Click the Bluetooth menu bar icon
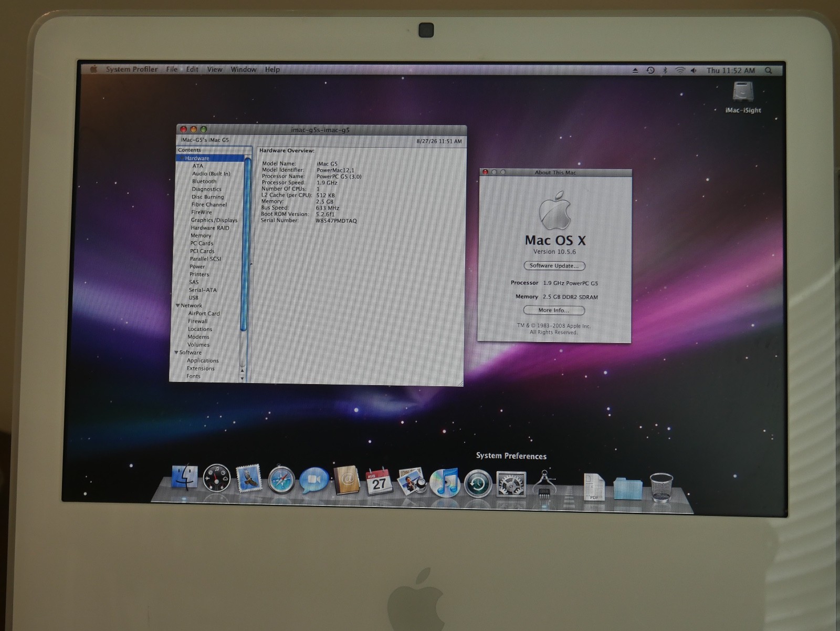Viewport: 840px width, 631px height. coord(665,70)
